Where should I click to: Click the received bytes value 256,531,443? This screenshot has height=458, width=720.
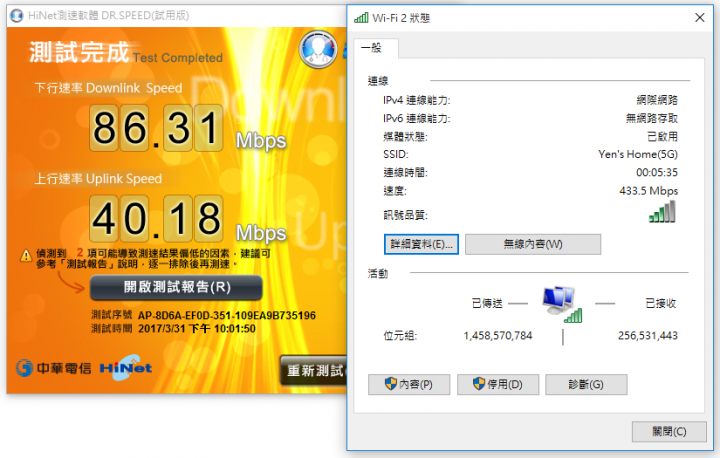click(x=647, y=336)
